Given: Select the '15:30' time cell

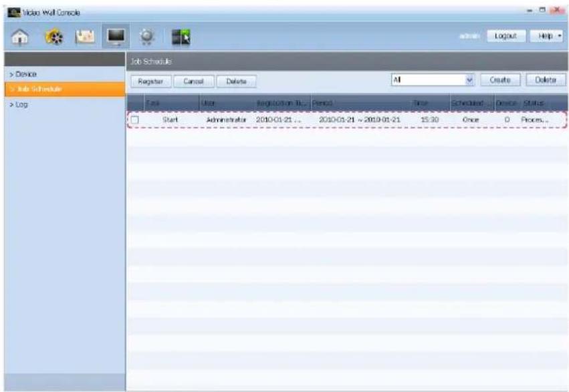Looking at the screenshot, I should 430,120.
